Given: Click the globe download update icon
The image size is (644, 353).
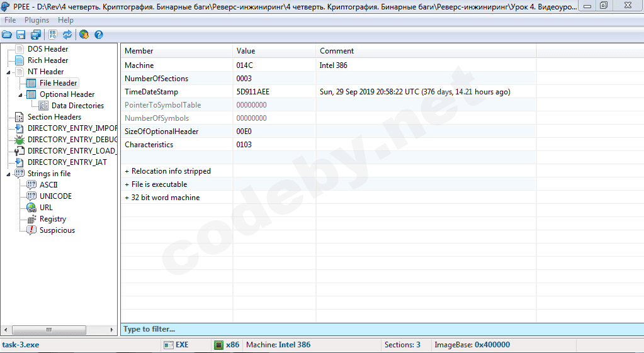Looking at the screenshot, I should (x=84, y=35).
